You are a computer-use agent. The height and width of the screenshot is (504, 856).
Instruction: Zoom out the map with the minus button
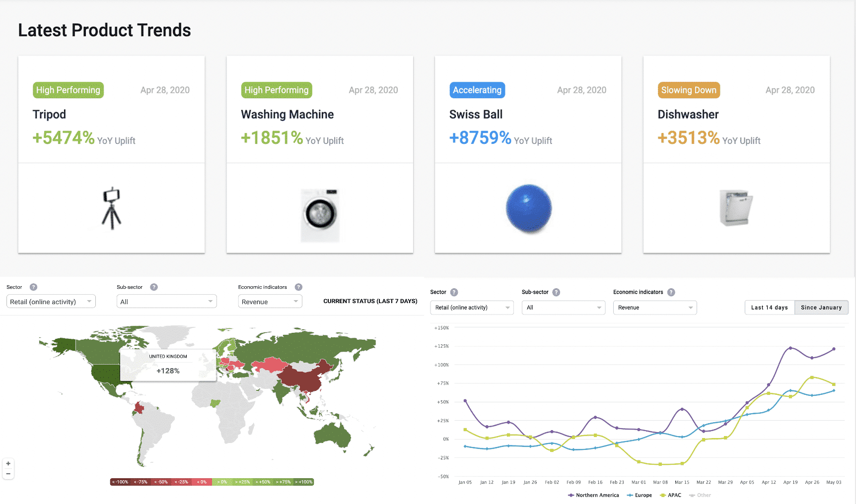[x=8, y=474]
